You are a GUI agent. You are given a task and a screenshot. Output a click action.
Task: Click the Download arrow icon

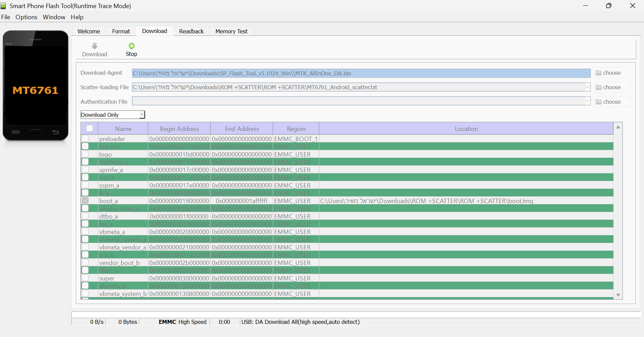[95, 46]
